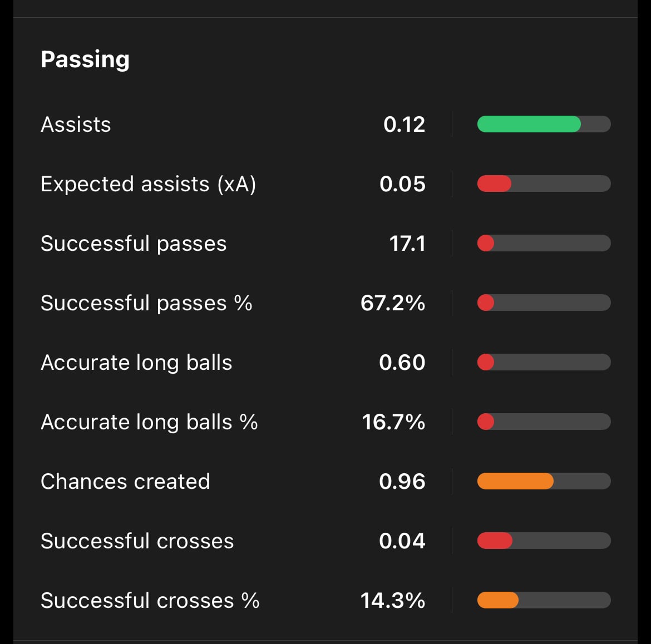Tap the 67.2% pass accuracy value
This screenshot has height=644, width=651.
392,303
